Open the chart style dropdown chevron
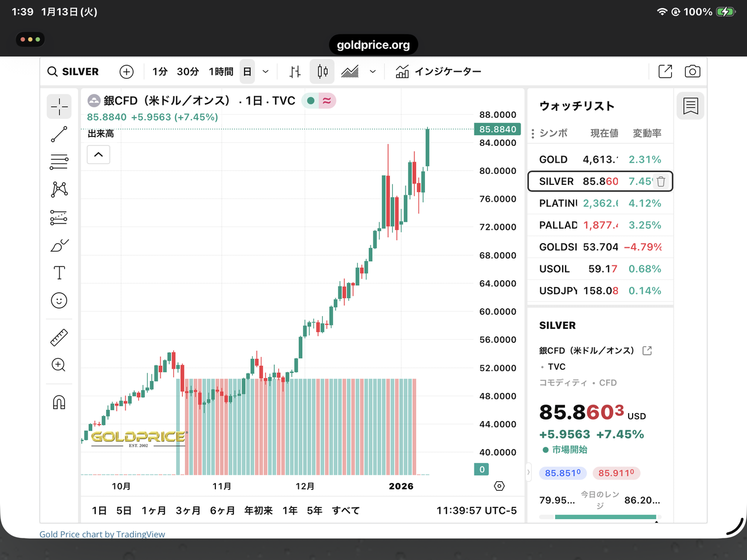This screenshot has height=560, width=747. [373, 72]
